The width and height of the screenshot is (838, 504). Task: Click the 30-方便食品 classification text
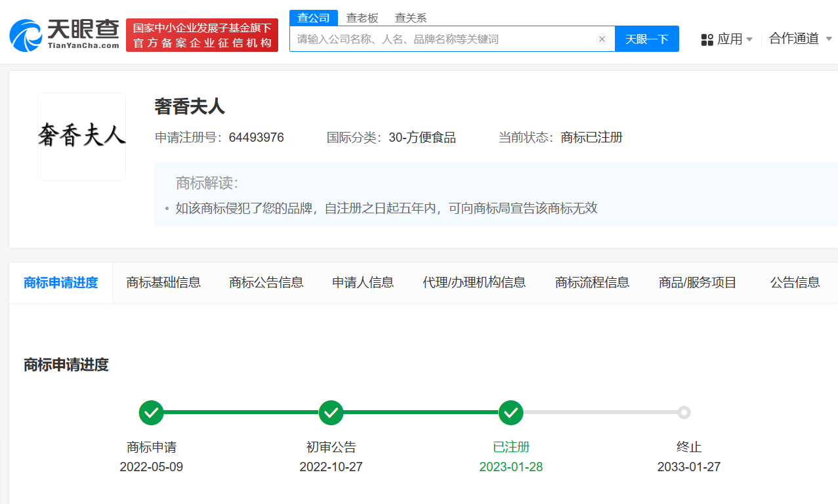click(422, 138)
